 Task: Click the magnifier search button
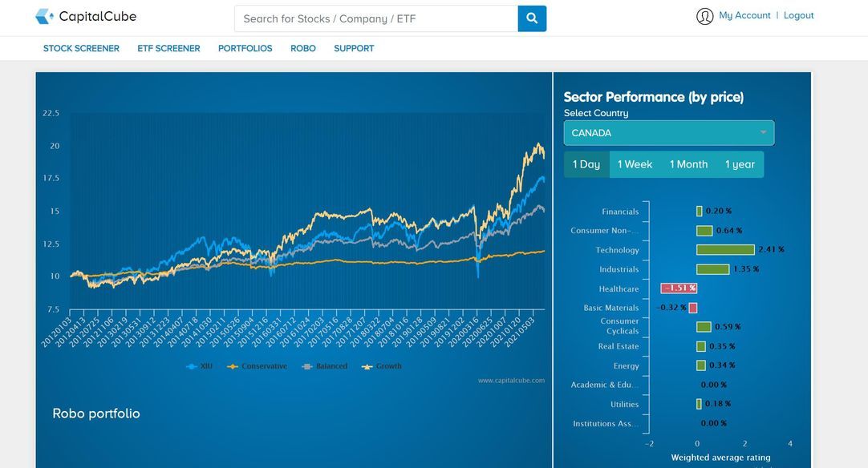pos(532,18)
